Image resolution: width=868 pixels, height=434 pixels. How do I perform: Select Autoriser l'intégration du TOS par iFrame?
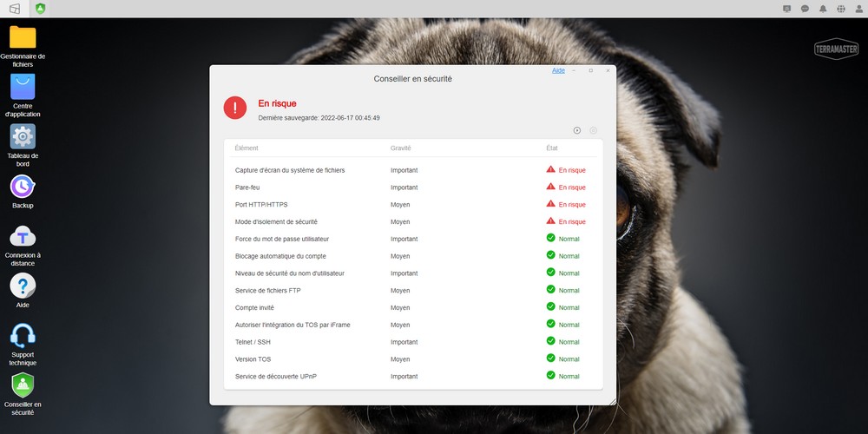coord(413,325)
